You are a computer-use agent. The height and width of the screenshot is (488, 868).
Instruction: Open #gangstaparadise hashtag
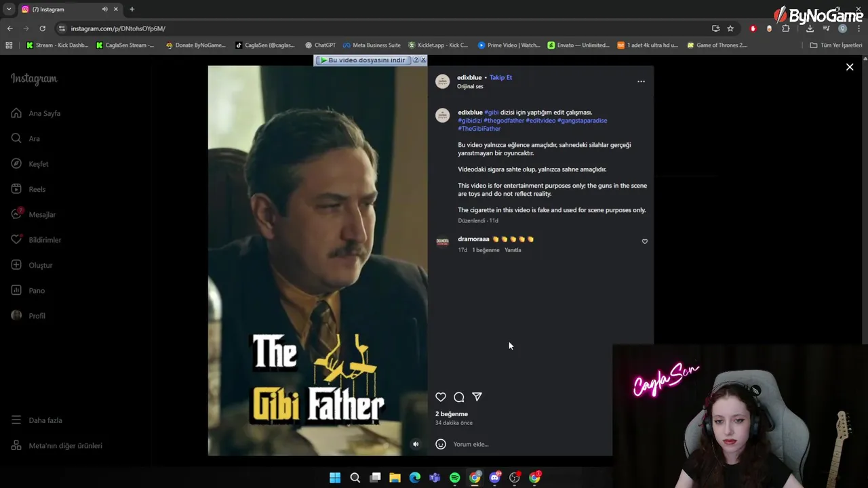(x=582, y=121)
